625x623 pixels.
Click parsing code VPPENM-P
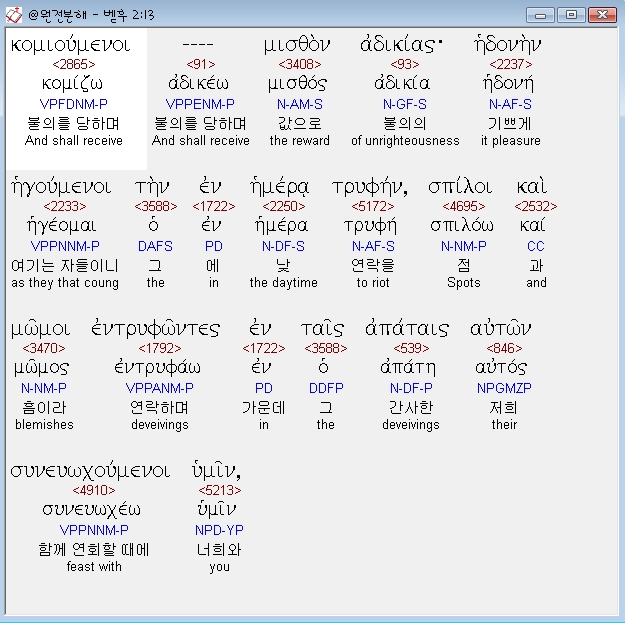tap(200, 104)
